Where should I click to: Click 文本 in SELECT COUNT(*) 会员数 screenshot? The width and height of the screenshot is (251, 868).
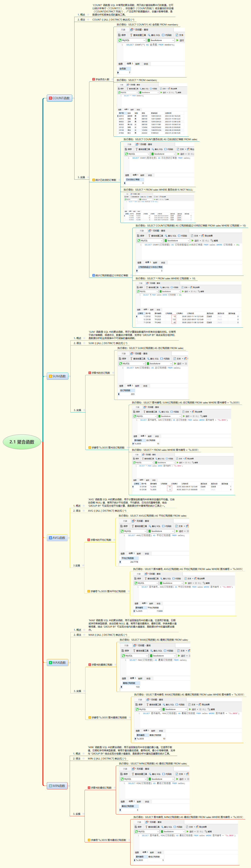click(180, 35)
